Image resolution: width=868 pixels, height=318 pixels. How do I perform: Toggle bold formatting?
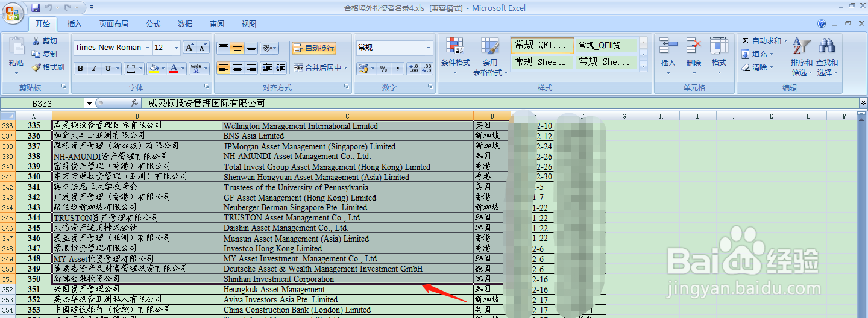[80, 69]
